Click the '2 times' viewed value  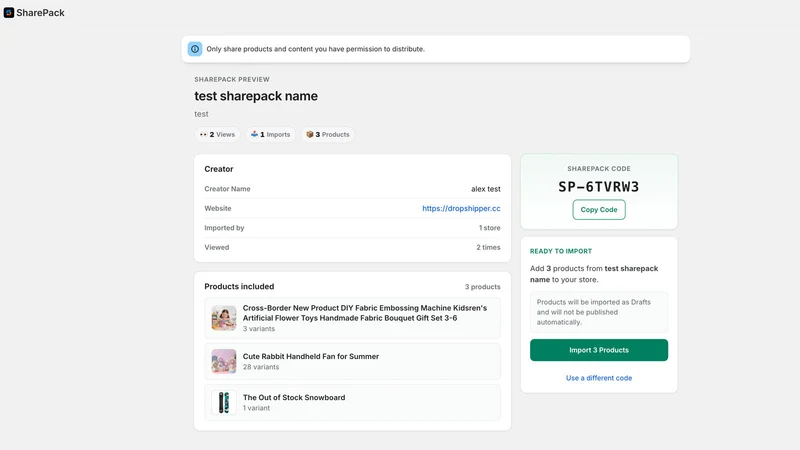(488, 247)
